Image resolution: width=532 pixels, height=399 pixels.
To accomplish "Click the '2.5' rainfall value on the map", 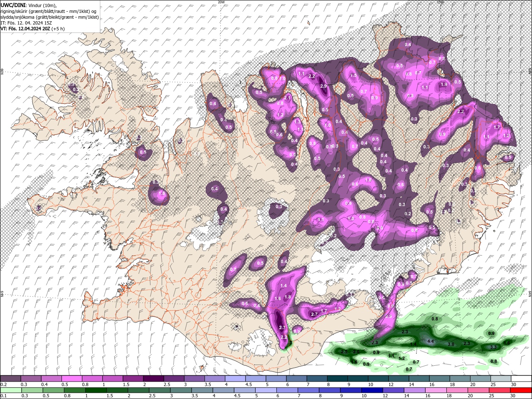I will pyautogui.click(x=344, y=352).
